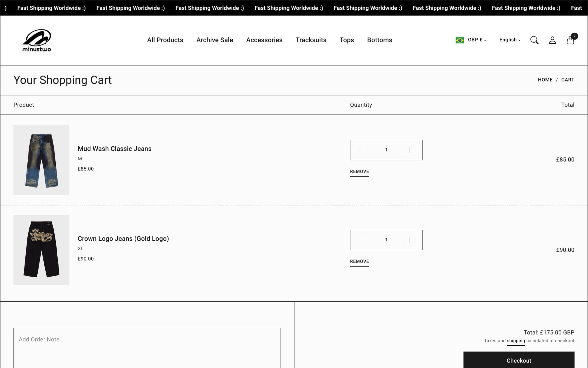Open the Tops menu item
Viewport: 588px width, 368px height.
pyautogui.click(x=347, y=40)
